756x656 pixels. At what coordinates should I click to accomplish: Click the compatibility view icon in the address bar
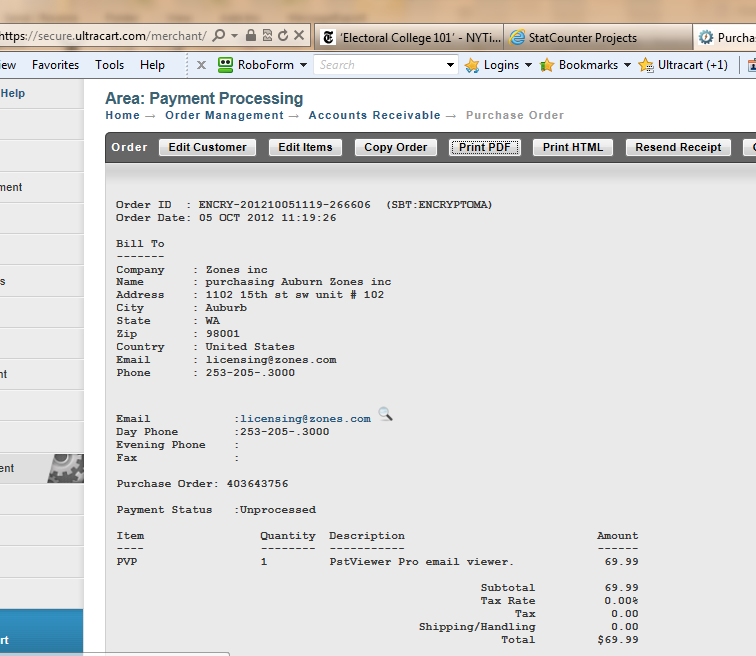pos(267,35)
